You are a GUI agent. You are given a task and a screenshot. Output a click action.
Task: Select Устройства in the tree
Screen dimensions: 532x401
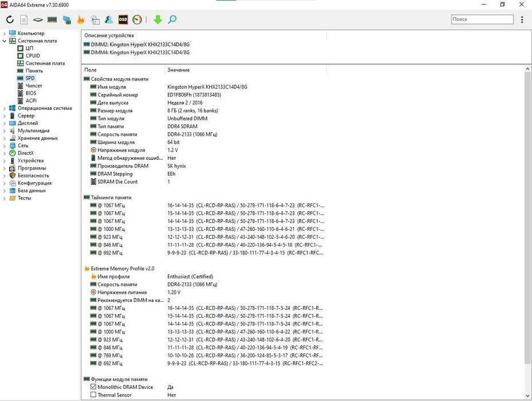26,160
